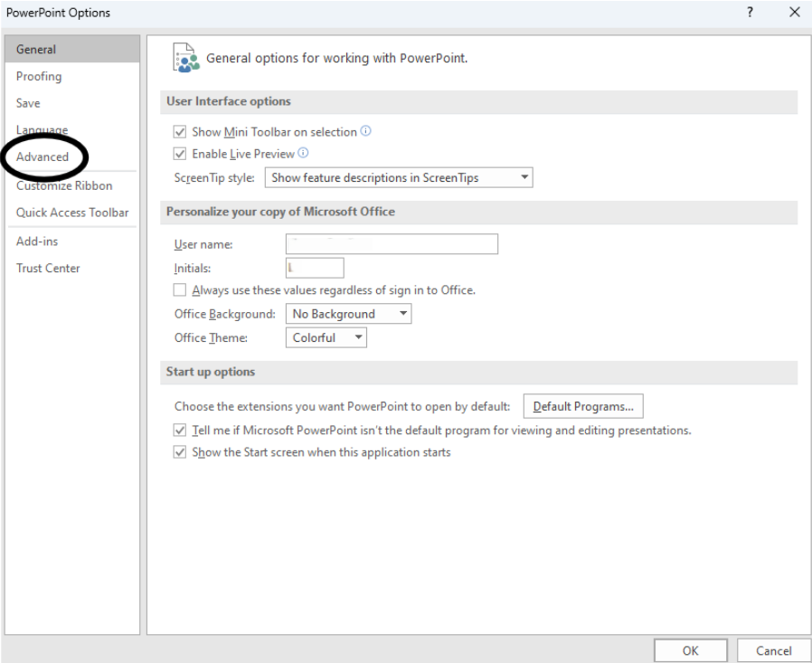
Task: Click the Personalize your copy of Microsoft Office heading
Action: click(280, 212)
